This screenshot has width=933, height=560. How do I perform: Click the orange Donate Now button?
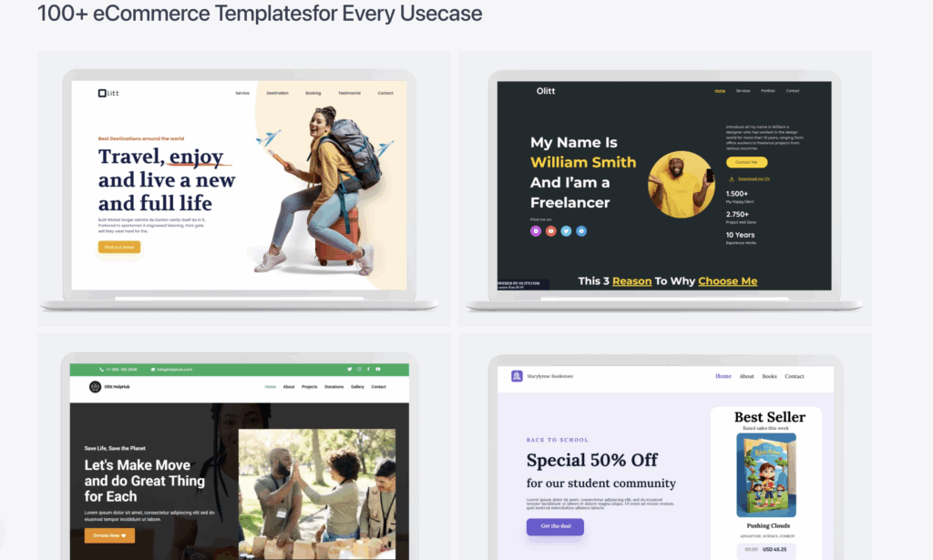[109, 535]
